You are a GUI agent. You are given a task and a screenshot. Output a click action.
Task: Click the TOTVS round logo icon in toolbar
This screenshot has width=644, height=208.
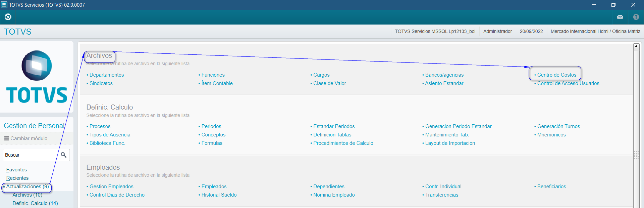(x=8, y=17)
